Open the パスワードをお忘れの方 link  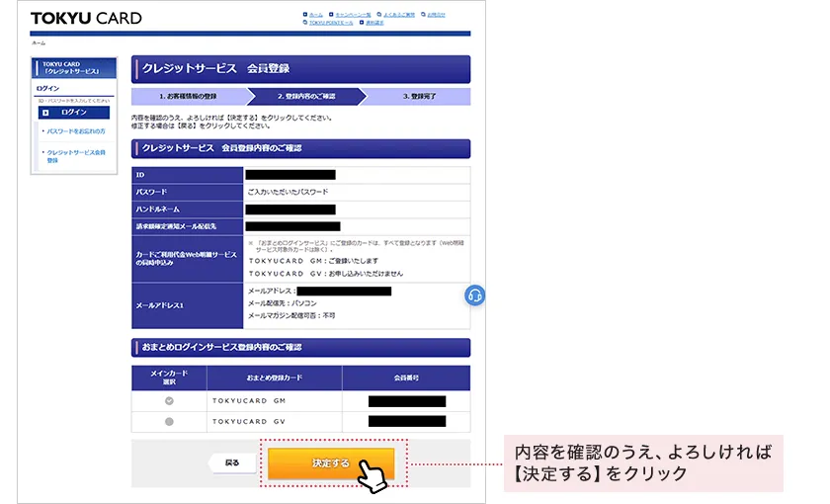[x=76, y=131]
